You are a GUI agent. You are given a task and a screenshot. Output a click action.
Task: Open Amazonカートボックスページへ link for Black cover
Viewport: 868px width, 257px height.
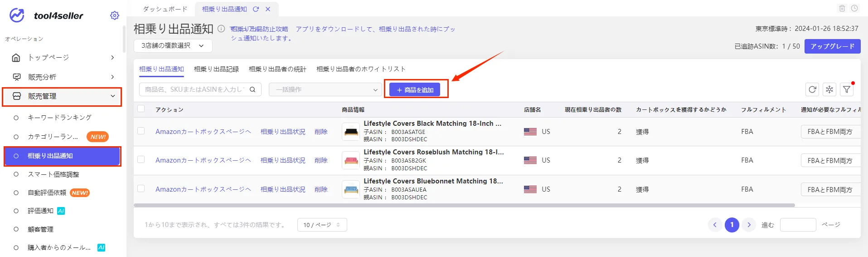[203, 132]
